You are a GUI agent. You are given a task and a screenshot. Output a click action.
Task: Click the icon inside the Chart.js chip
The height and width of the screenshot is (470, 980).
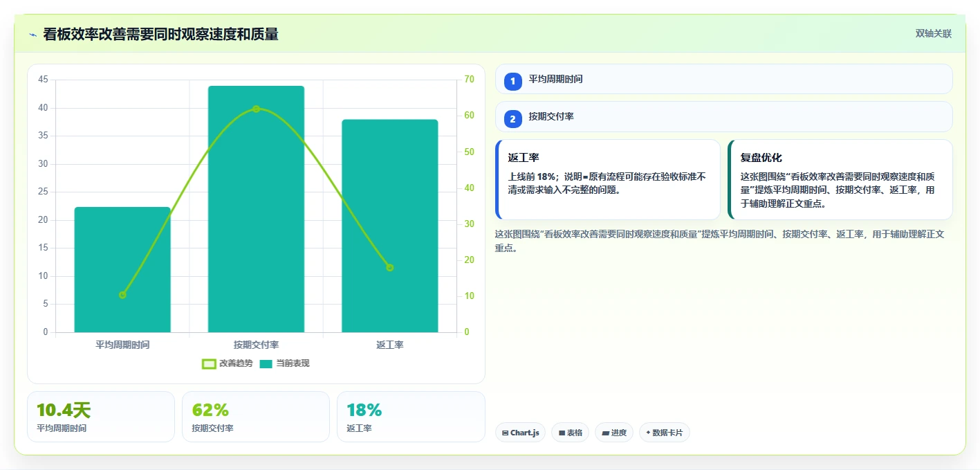(505, 433)
